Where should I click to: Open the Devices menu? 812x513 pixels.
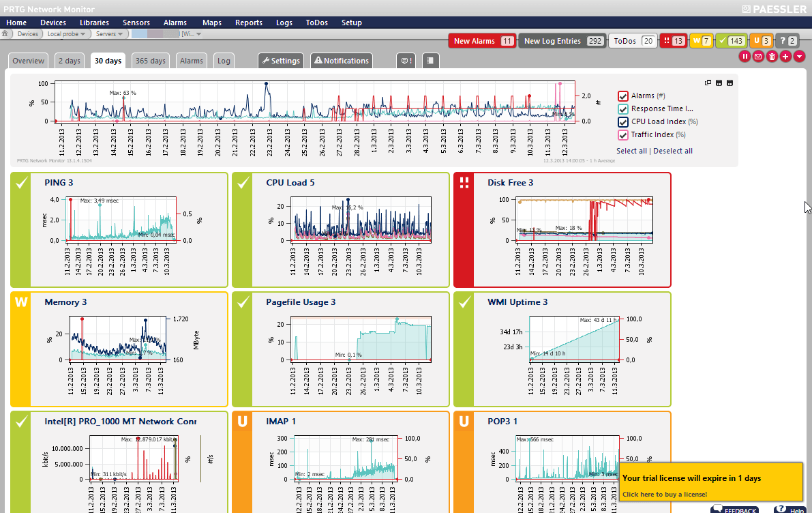52,23
